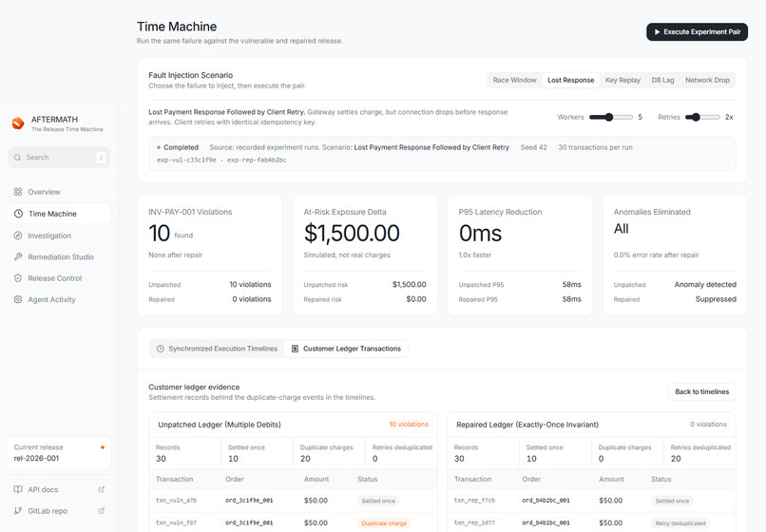Click transaction txn_rep_2d77
Screen dimensions: 766x532
click(474, 522)
